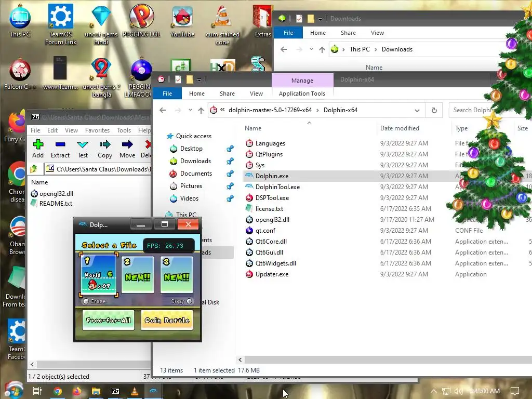Image resolution: width=532 pixels, height=399 pixels.
Task: Open This PC desktop icon
Action: point(20,20)
